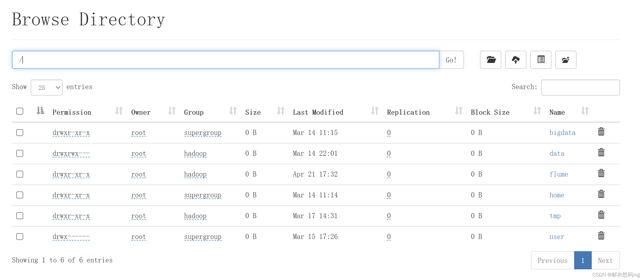Image resolution: width=644 pixels, height=280 pixels.
Task: Check the box for the data row
Action: pyautogui.click(x=20, y=153)
